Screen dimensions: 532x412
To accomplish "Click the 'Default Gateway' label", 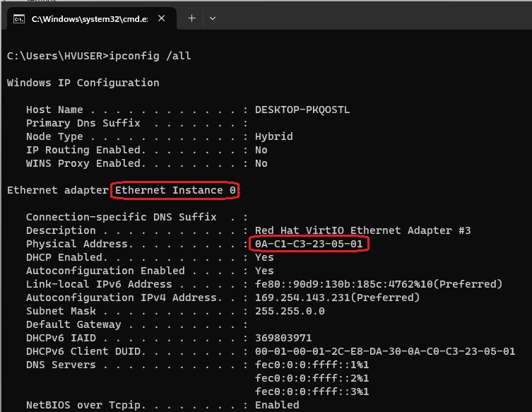I will pyautogui.click(x=73, y=324).
